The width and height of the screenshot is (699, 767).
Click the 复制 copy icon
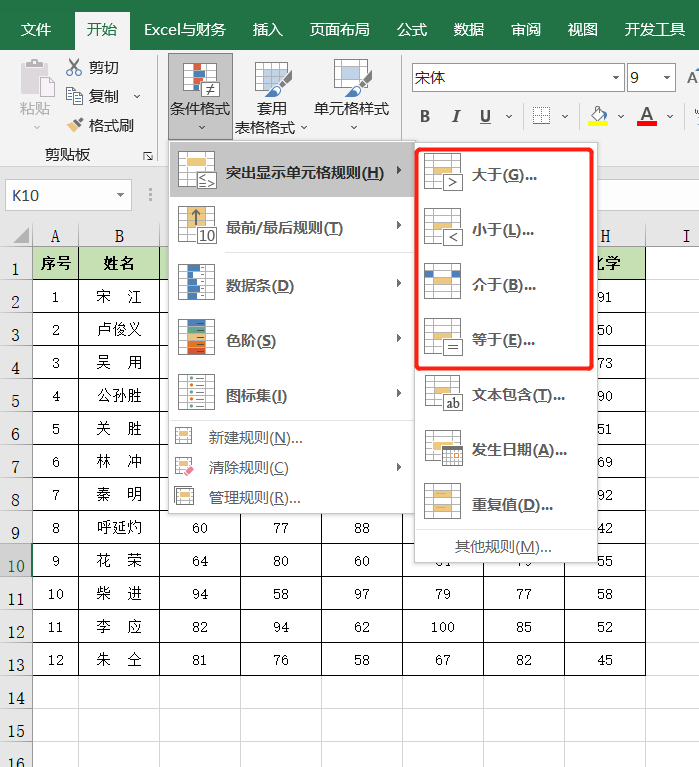(x=74, y=96)
